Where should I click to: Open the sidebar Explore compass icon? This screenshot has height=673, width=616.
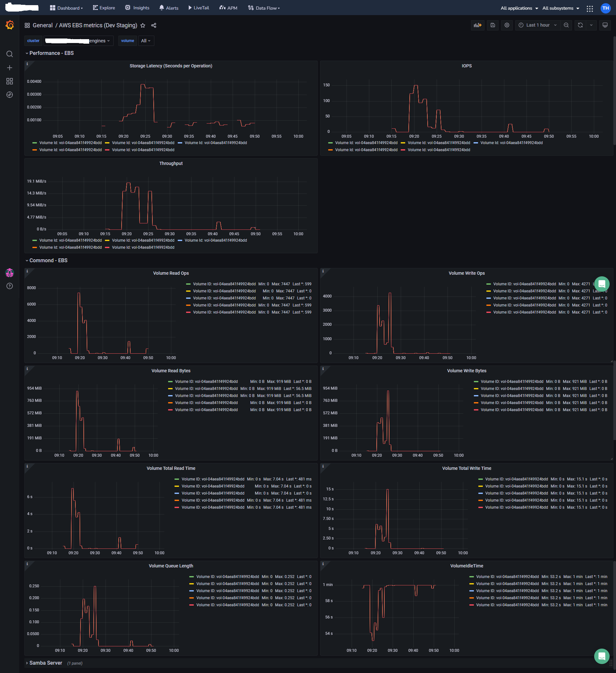pyautogui.click(x=10, y=95)
